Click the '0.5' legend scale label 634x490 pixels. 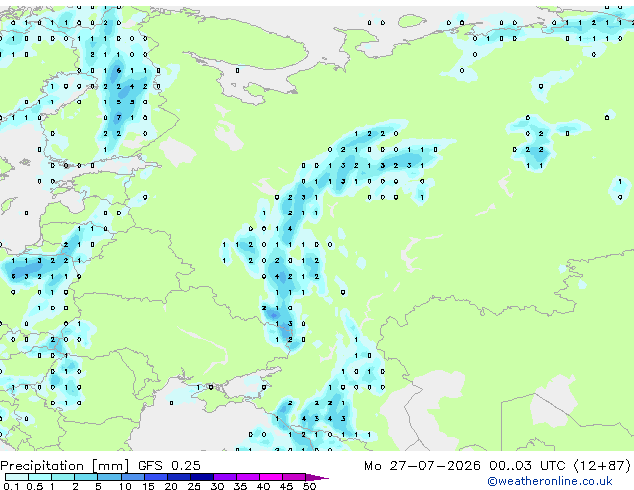tap(34, 486)
